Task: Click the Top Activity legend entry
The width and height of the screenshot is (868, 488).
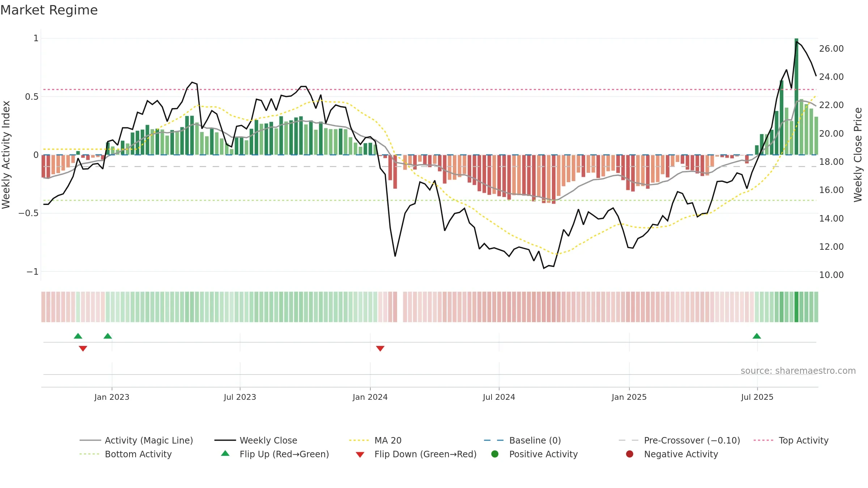Action: coord(791,440)
